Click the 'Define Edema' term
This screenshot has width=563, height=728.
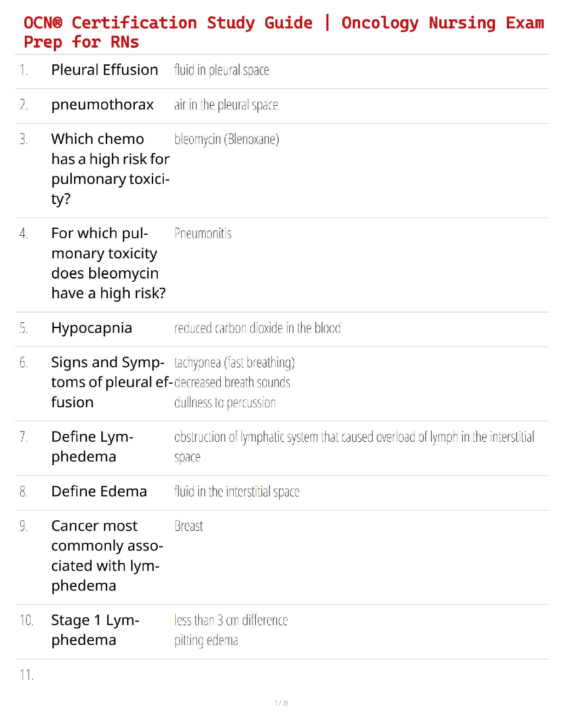point(99,492)
